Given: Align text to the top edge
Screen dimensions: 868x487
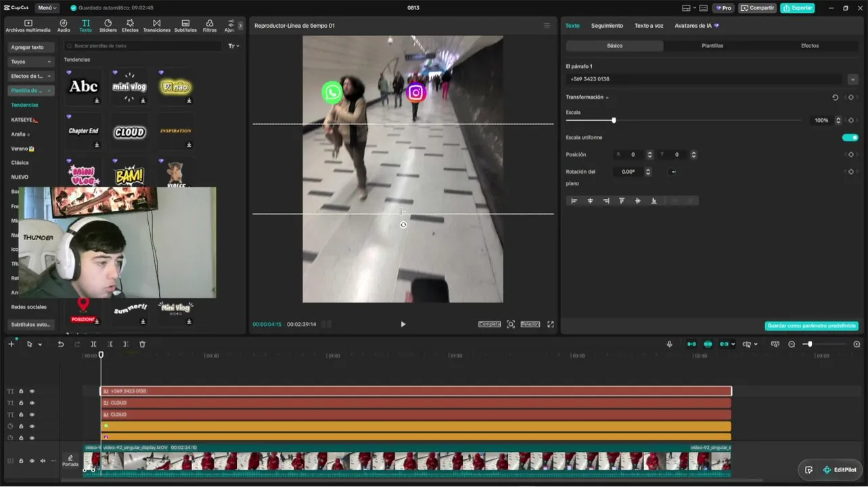Looking at the screenshot, I should 622,201.
